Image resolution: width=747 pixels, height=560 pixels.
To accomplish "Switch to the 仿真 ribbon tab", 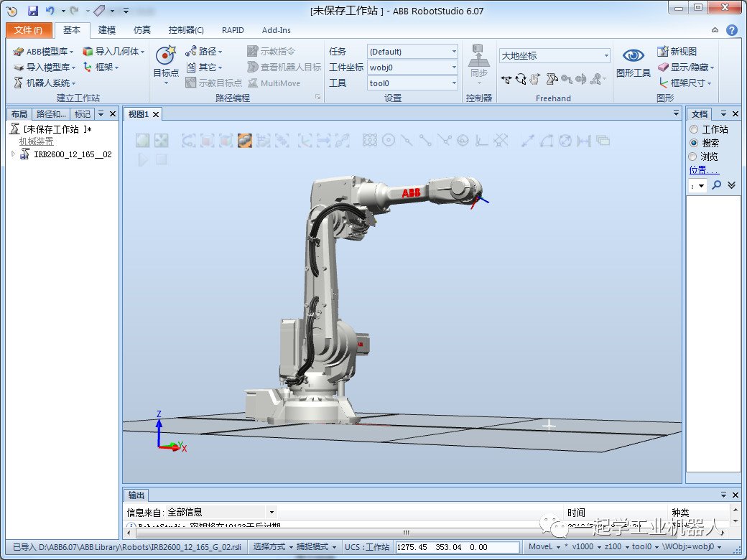I will pyautogui.click(x=142, y=30).
